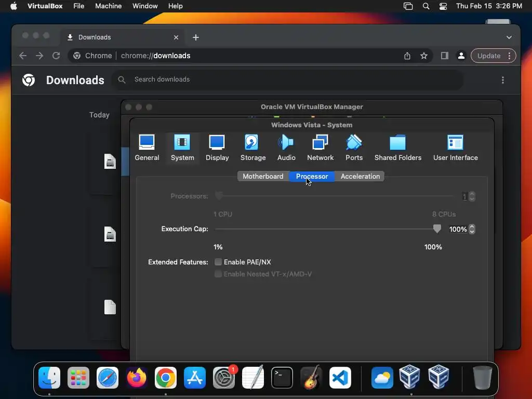Image resolution: width=532 pixels, height=399 pixels.
Task: Click Chrome back navigation arrow
Action: click(23, 56)
